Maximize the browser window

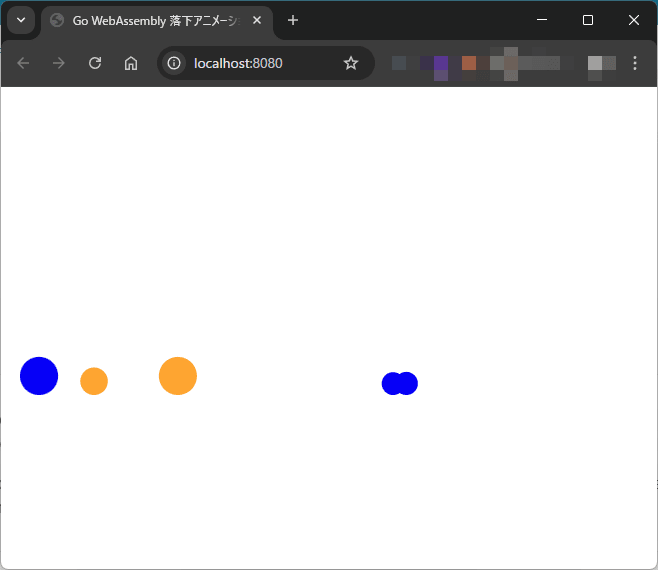(x=588, y=20)
